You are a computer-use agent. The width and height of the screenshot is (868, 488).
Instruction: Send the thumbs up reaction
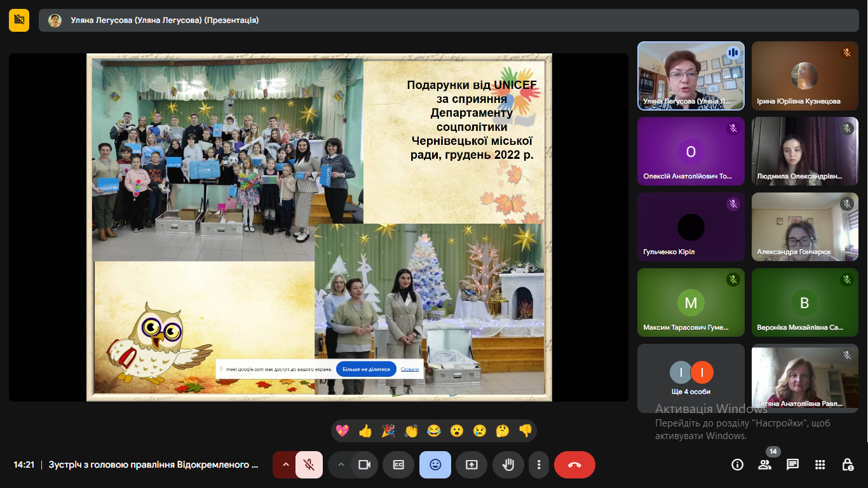point(365,431)
